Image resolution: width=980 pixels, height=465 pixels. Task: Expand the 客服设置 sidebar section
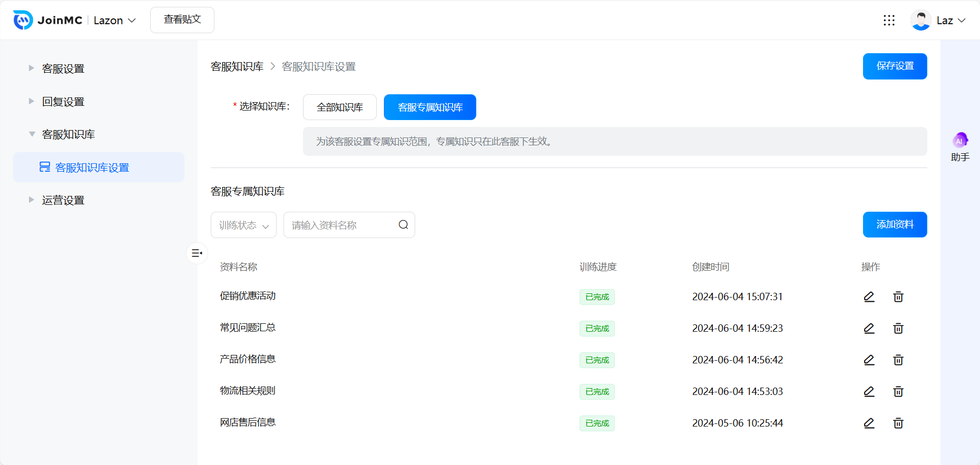click(x=63, y=68)
